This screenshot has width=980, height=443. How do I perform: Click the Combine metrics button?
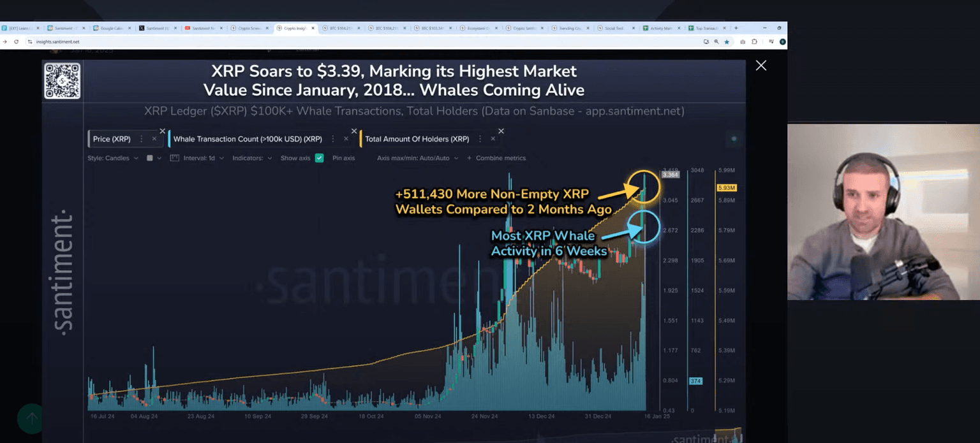coord(496,158)
